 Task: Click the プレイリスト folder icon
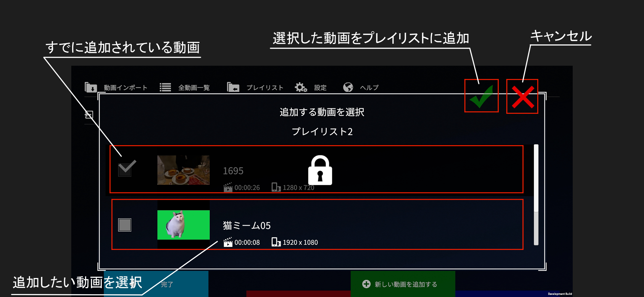233,87
